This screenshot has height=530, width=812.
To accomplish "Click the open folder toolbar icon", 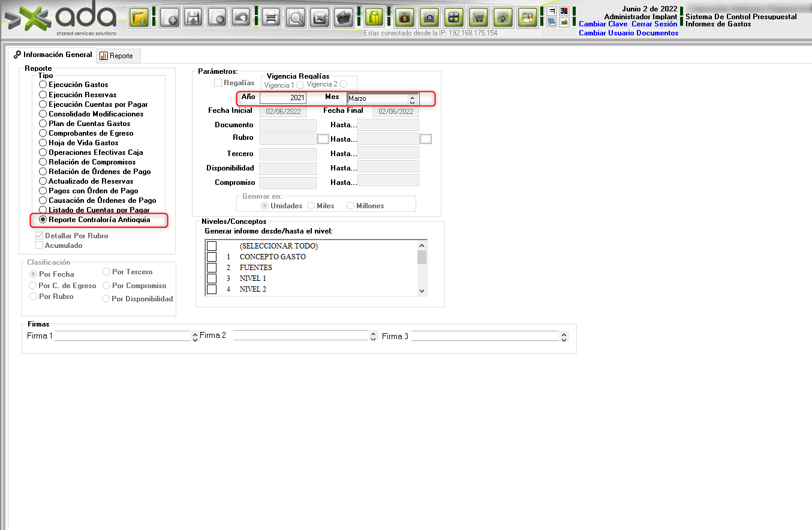I will (140, 18).
